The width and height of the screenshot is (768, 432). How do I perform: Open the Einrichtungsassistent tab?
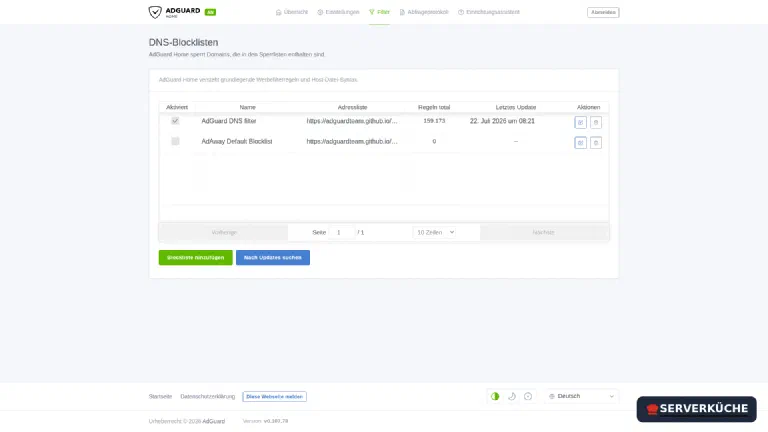click(x=488, y=12)
